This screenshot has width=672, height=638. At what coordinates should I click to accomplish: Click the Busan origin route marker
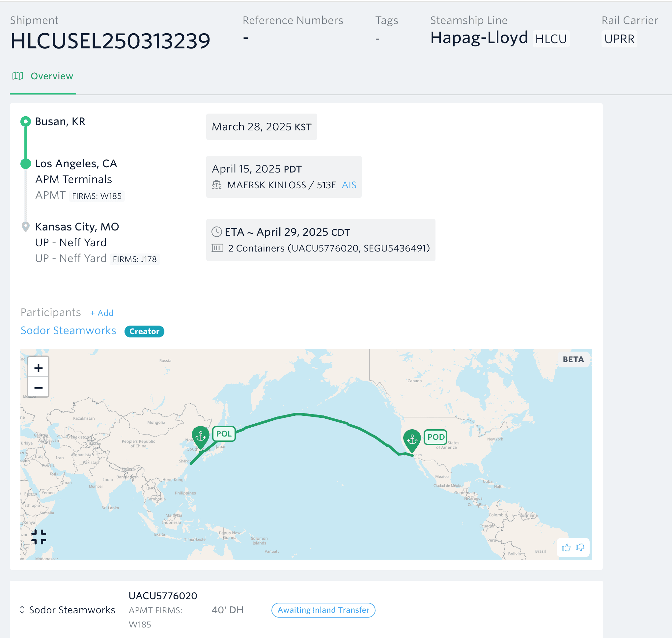[x=25, y=121]
